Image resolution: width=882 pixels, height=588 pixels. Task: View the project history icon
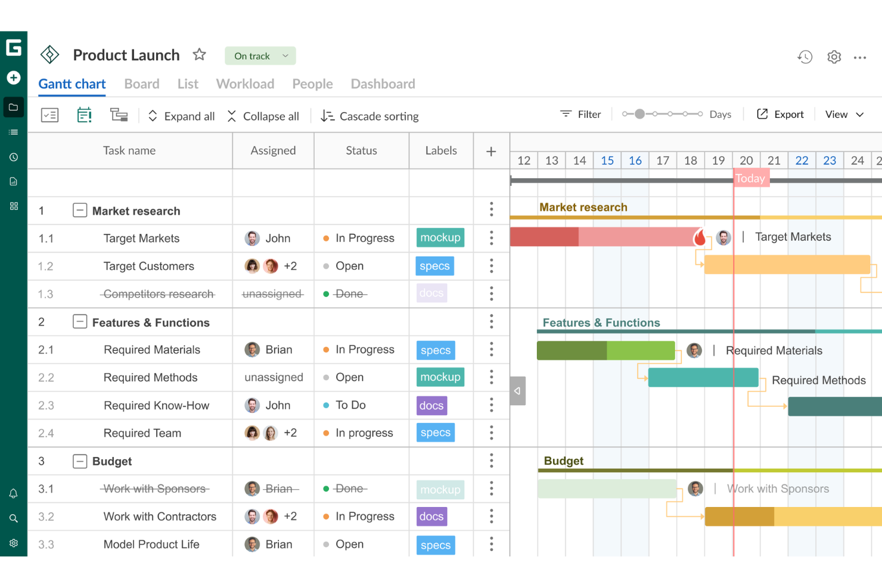point(805,57)
